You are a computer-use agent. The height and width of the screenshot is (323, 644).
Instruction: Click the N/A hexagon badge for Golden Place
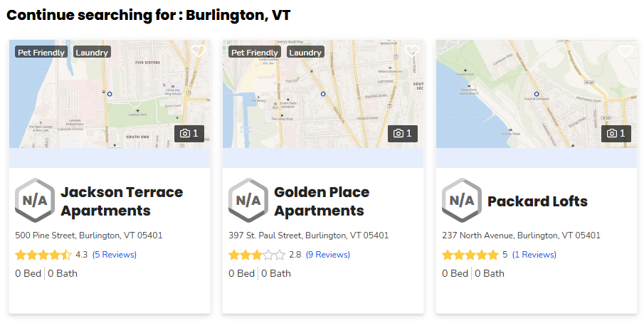[248, 201]
